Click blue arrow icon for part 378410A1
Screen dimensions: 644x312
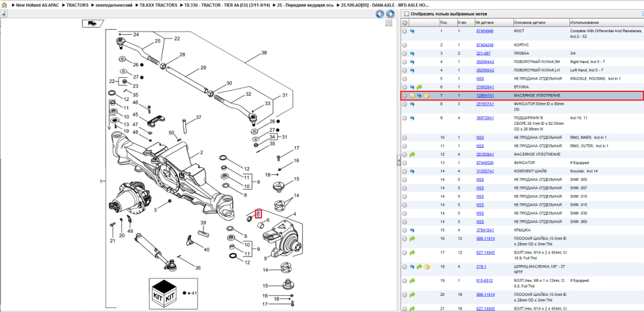point(412,230)
